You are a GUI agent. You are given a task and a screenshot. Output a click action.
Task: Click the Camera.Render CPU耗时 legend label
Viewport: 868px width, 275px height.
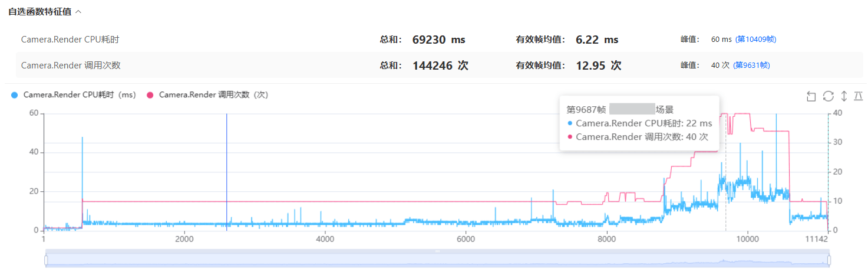coord(80,94)
